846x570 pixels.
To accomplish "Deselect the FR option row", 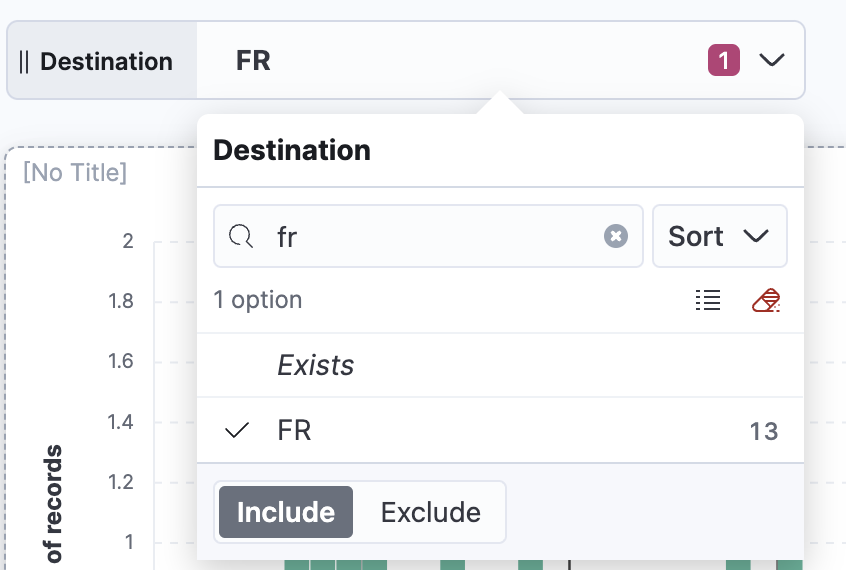I will [x=500, y=430].
